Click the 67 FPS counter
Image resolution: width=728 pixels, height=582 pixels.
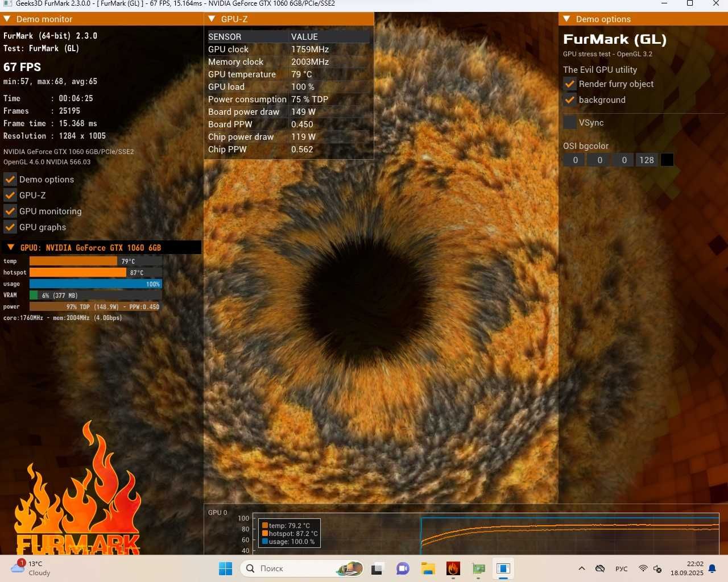[22, 67]
